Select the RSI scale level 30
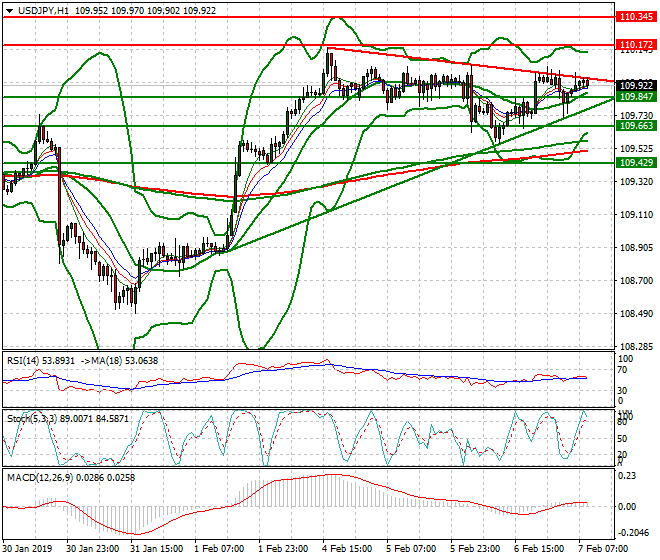This screenshot has width=660, height=560. [622, 390]
